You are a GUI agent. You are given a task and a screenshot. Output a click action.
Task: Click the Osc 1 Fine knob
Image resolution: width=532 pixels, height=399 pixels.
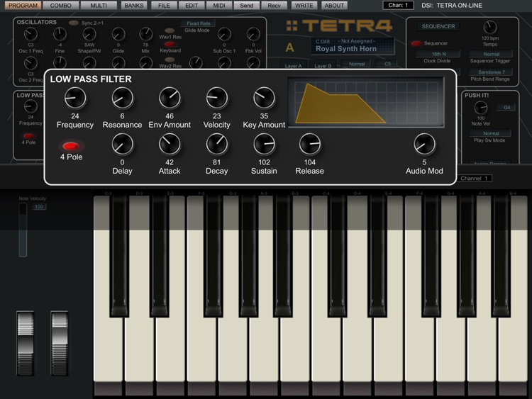pyautogui.click(x=60, y=34)
